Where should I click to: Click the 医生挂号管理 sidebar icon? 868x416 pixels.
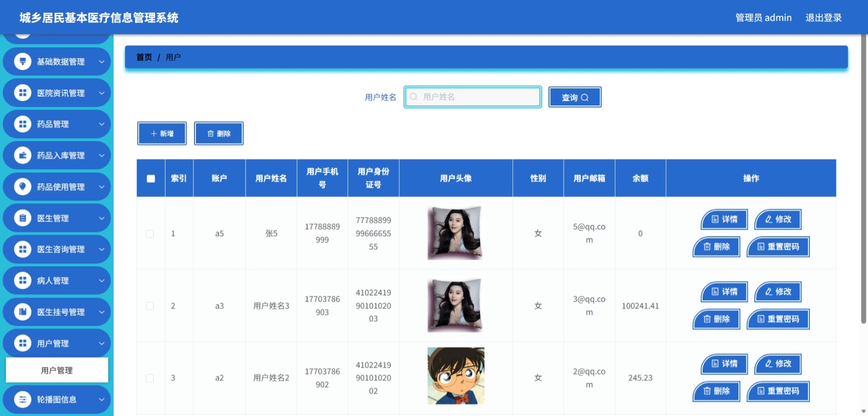(23, 312)
